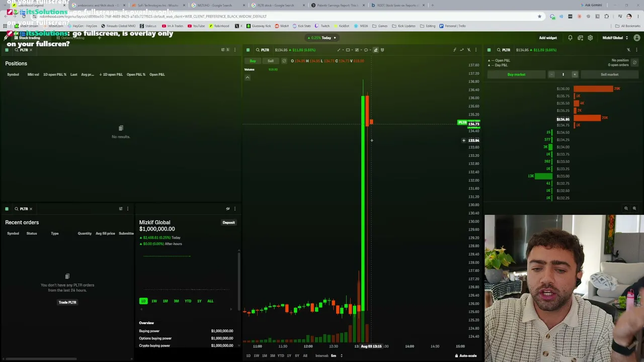The image size is (644, 362).
Task: Collapse the Volume pane chevron
Action: (x=247, y=77)
